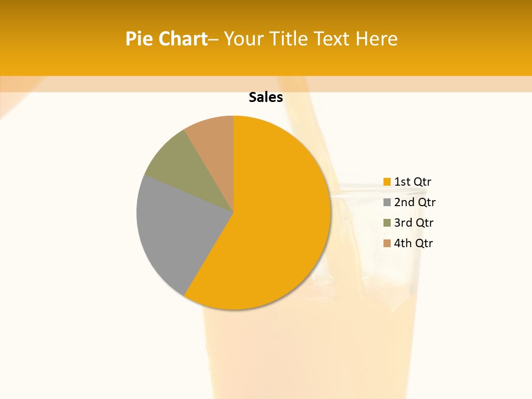Click the "2nd Qtr" legend label

point(415,202)
